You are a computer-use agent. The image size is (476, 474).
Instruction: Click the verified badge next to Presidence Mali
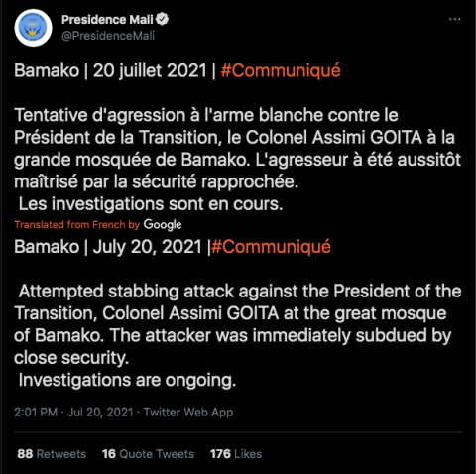pos(162,19)
